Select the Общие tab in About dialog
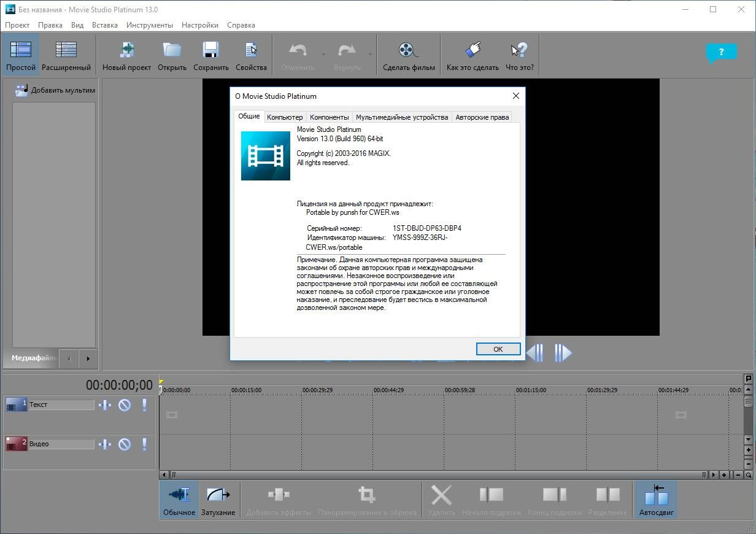Image resolution: width=756 pixels, height=534 pixels. pos(249,116)
